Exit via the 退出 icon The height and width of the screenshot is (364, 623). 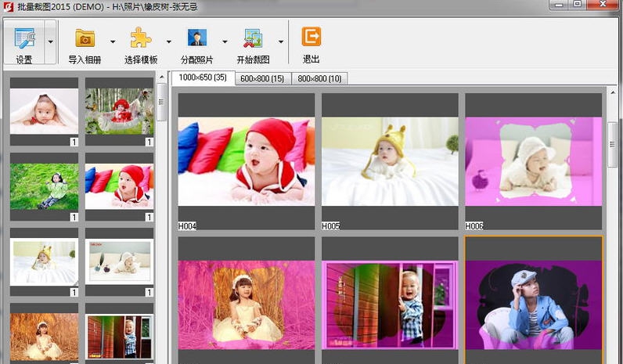tap(311, 37)
